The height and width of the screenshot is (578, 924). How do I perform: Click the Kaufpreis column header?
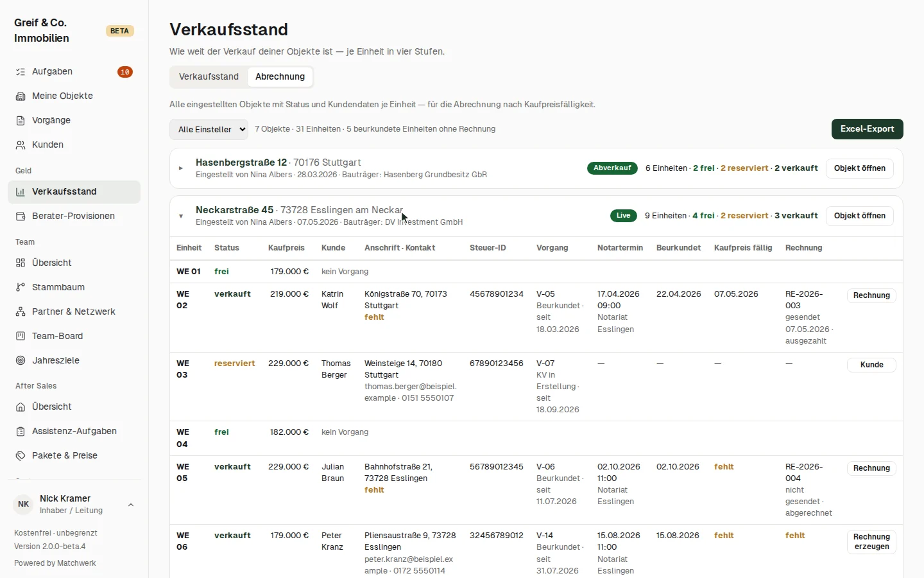(286, 248)
